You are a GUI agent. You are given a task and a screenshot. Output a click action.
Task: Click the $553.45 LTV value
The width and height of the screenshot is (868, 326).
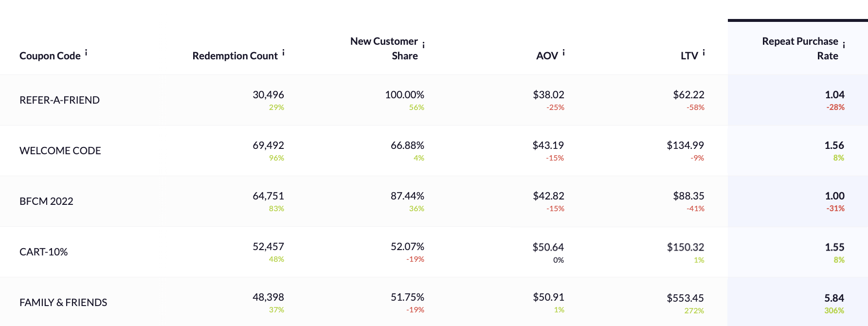click(x=685, y=298)
